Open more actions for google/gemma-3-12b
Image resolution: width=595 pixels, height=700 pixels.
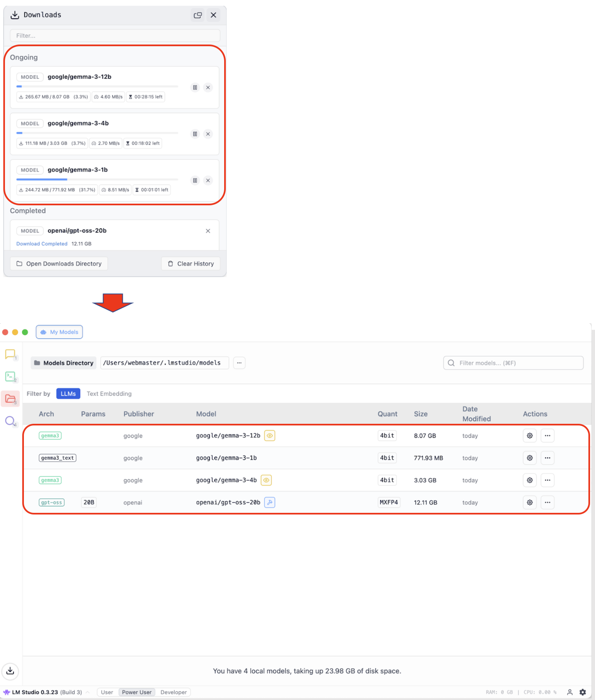tap(548, 436)
